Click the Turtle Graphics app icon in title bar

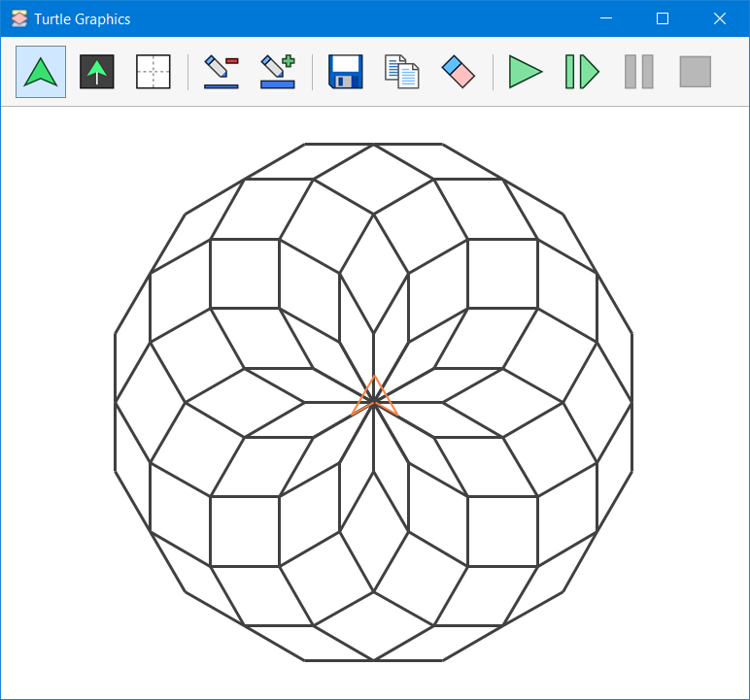(x=19, y=18)
